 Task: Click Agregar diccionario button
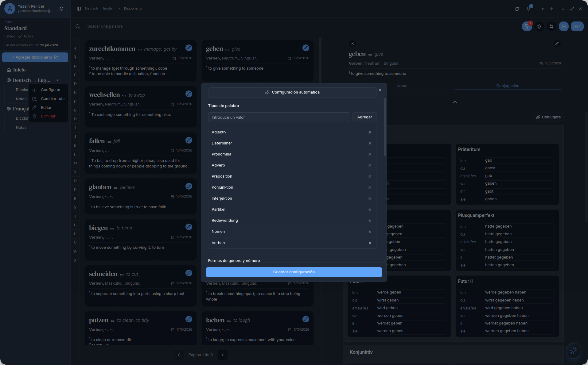click(35, 57)
